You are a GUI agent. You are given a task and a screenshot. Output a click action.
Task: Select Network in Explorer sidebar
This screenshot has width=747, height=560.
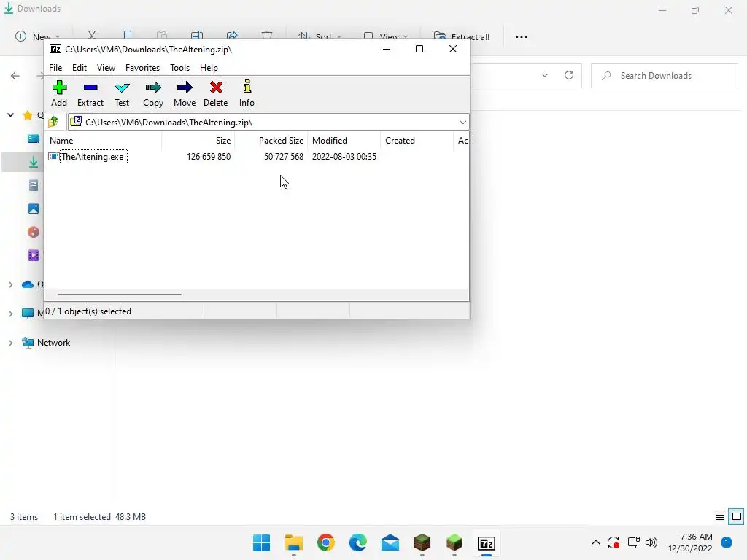46,343
